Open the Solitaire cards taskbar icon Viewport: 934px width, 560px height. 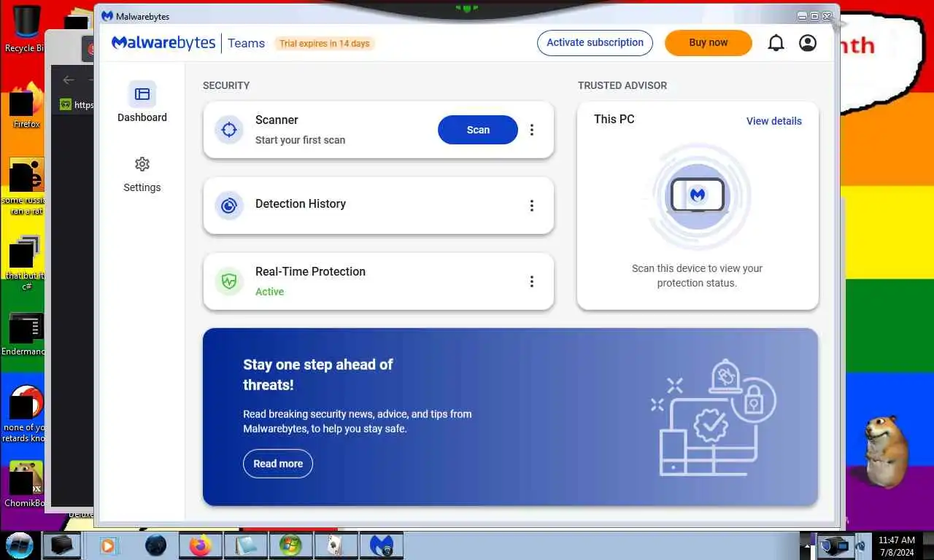pos(336,545)
